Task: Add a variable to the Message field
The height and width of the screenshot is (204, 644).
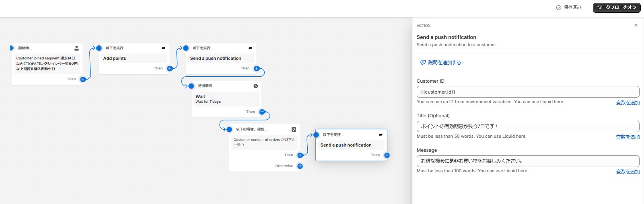Action: click(x=628, y=172)
